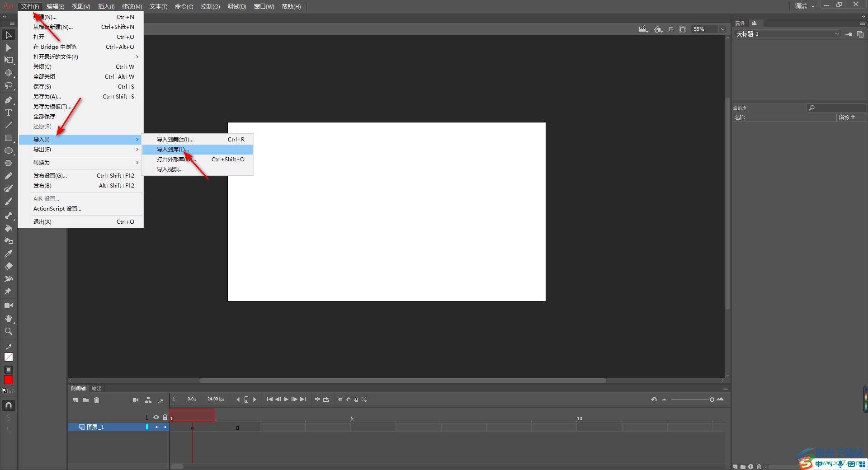868x470 pixels.
Task: Expand 转换为 submenu
Action: pyautogui.click(x=81, y=162)
